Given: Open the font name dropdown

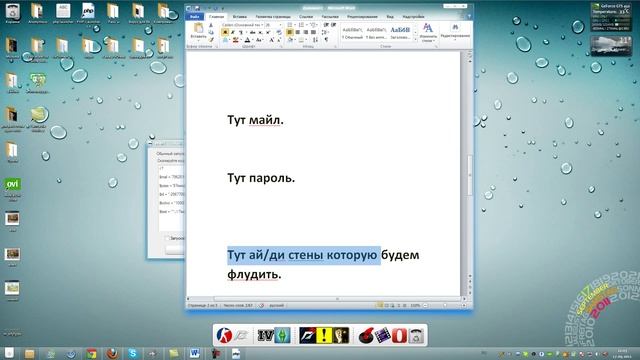Looking at the screenshot, I should click(x=262, y=25).
